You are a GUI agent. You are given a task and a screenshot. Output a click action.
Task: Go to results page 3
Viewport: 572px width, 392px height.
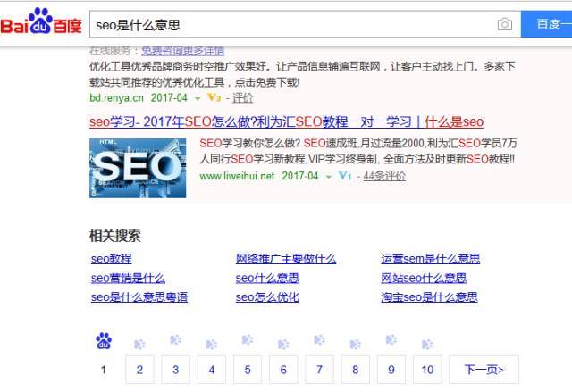(x=175, y=370)
